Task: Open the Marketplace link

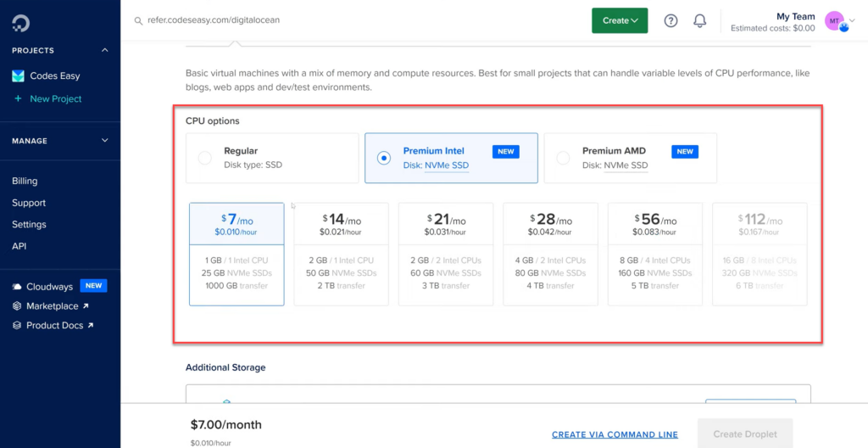Action: (54, 306)
